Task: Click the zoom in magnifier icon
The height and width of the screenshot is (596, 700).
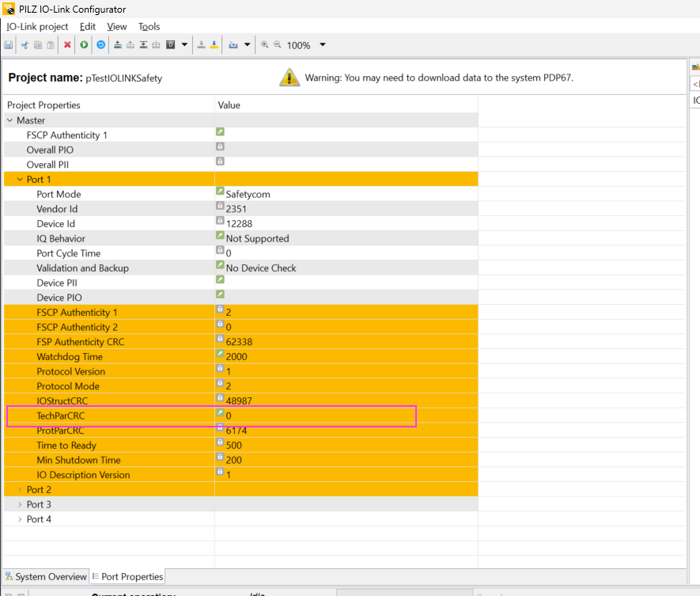Action: (x=265, y=44)
